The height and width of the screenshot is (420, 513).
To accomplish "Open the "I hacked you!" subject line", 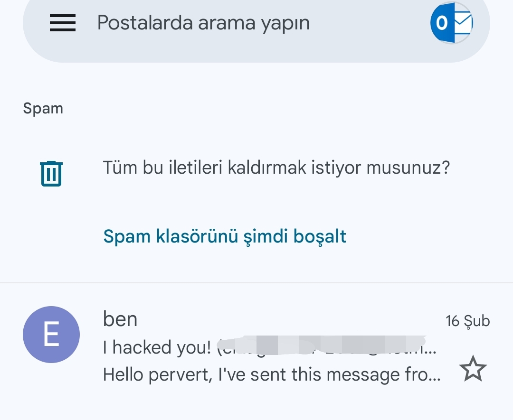I will click(157, 347).
